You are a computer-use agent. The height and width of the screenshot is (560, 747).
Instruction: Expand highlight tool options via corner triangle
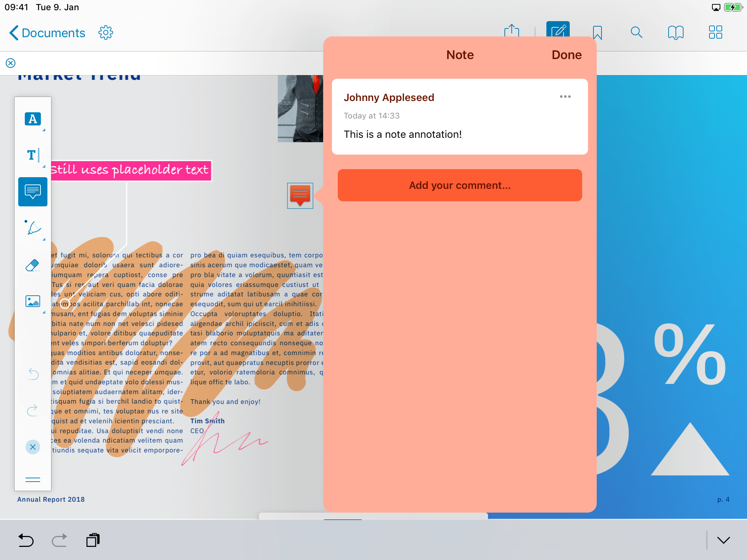[x=44, y=130]
